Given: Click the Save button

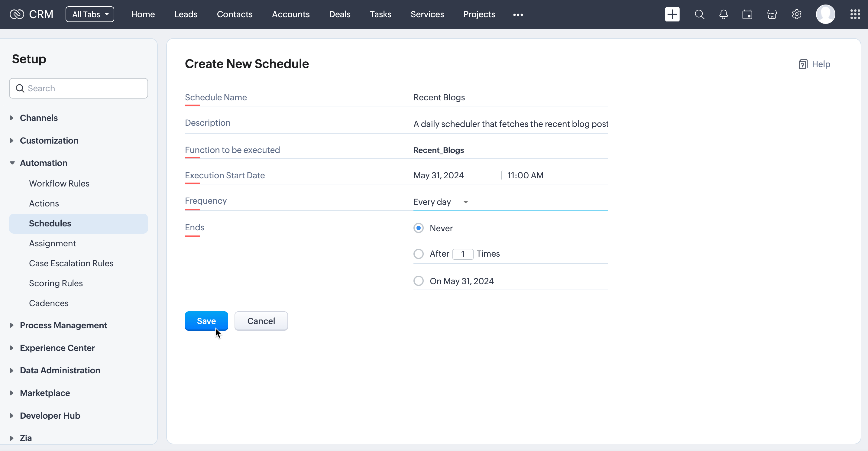Looking at the screenshot, I should pyautogui.click(x=206, y=321).
